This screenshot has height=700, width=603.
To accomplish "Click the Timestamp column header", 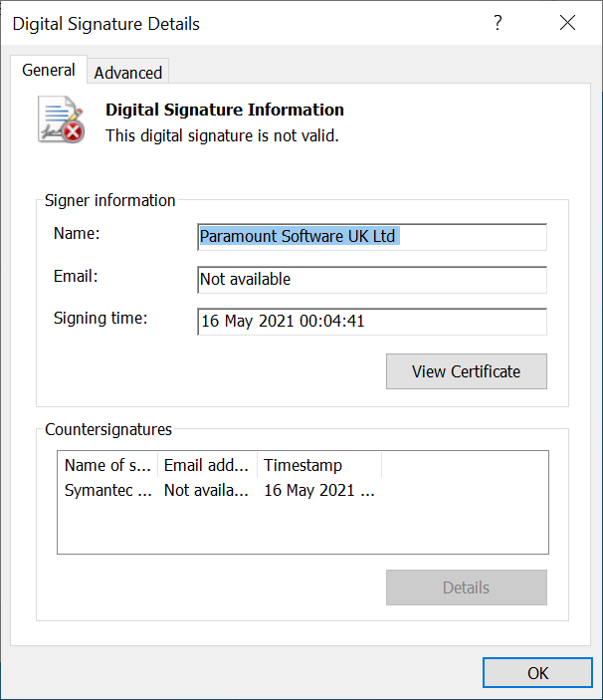I will [x=319, y=465].
